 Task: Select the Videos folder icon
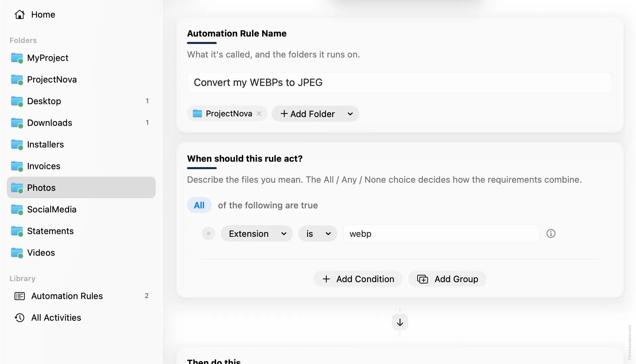pos(17,253)
